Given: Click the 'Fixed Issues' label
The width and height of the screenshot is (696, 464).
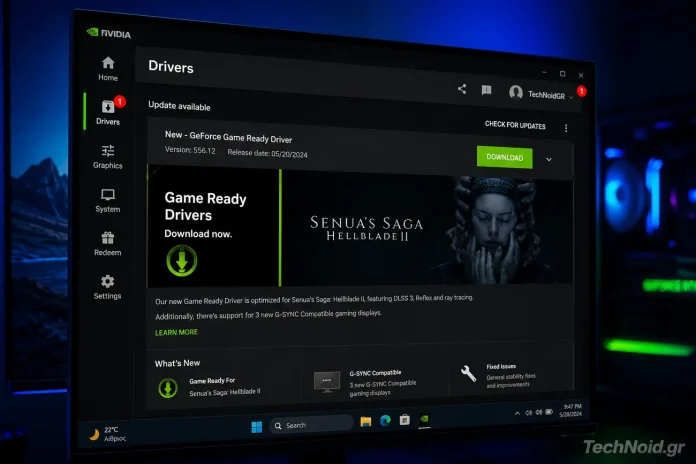Looking at the screenshot, I should [501, 367].
